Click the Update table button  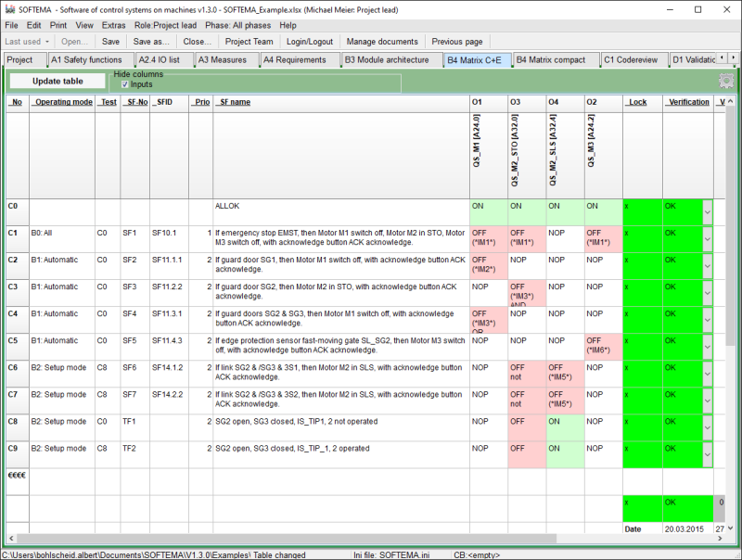click(x=58, y=81)
